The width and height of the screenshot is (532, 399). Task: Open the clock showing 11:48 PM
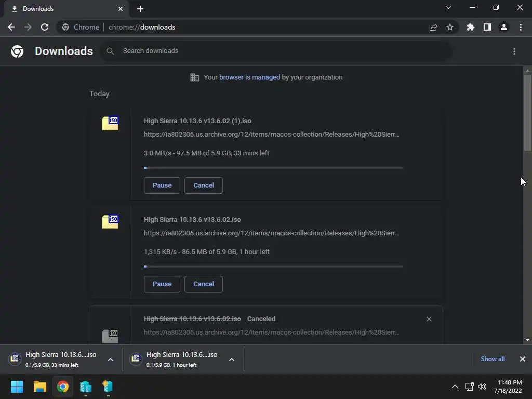508,387
